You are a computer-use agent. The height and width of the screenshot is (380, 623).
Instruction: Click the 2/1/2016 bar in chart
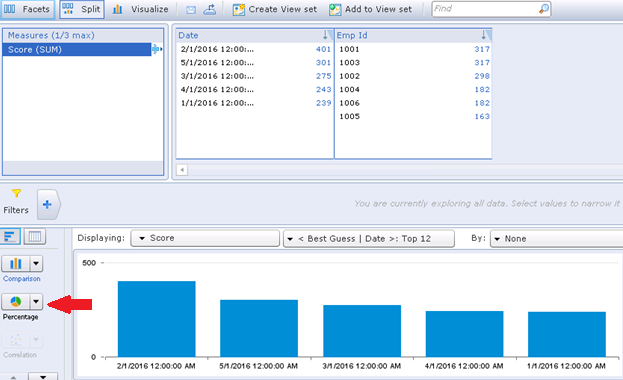157,319
